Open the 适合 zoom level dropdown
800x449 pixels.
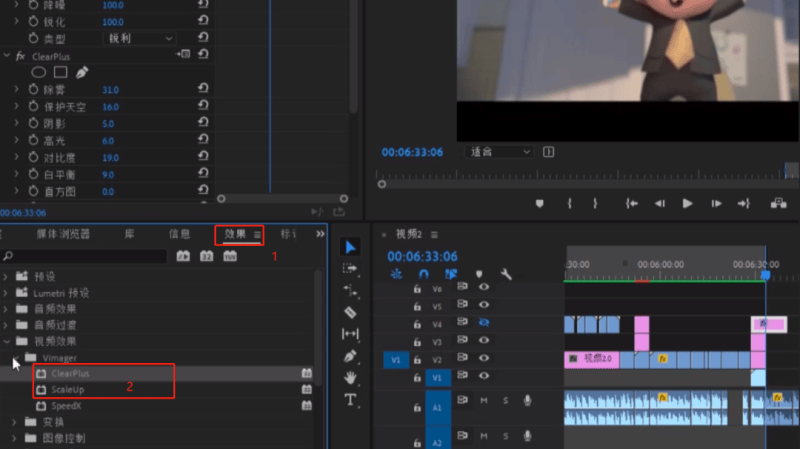pyautogui.click(x=500, y=152)
